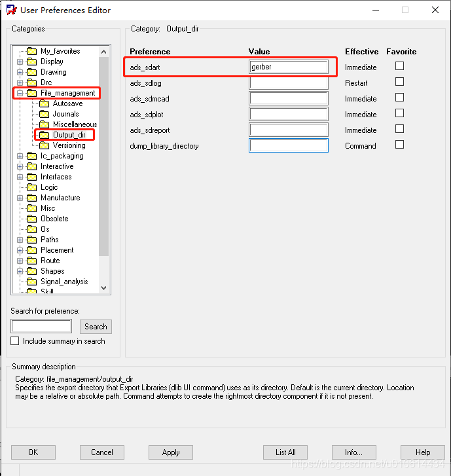Screen dimensions: 451x476
Task: Click the Obsolete folder icon
Action: [32, 219]
